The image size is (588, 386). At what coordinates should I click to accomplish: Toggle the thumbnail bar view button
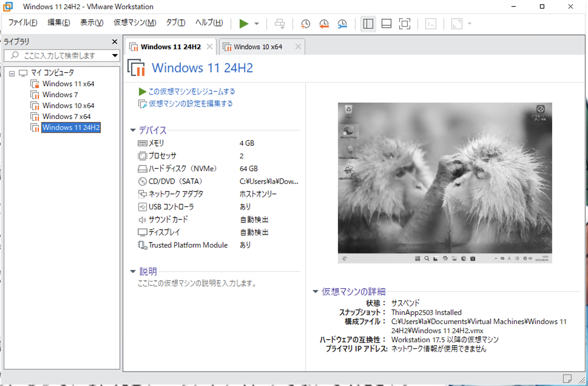coord(386,24)
